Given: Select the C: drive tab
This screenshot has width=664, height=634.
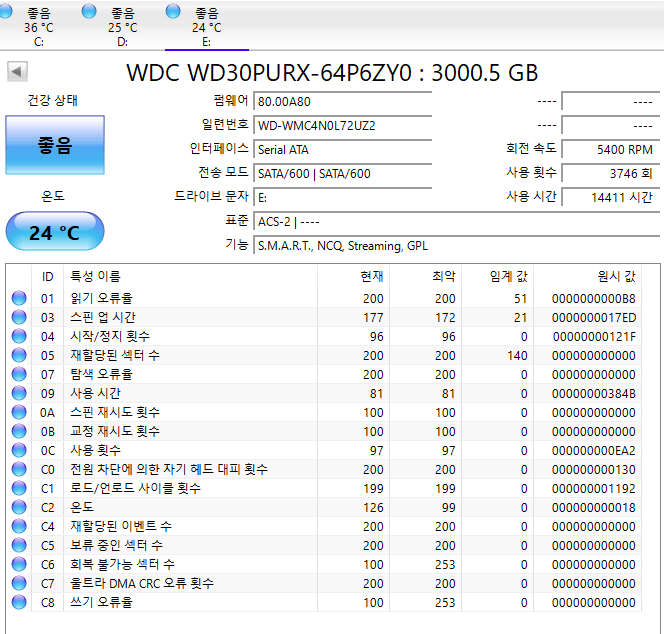Looking at the screenshot, I should (x=39, y=27).
